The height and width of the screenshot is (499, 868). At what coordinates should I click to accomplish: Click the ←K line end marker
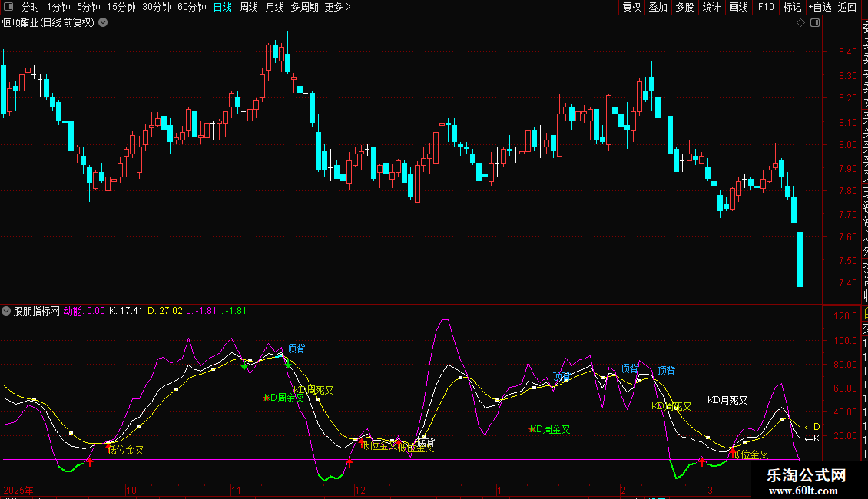pyautogui.click(x=812, y=438)
